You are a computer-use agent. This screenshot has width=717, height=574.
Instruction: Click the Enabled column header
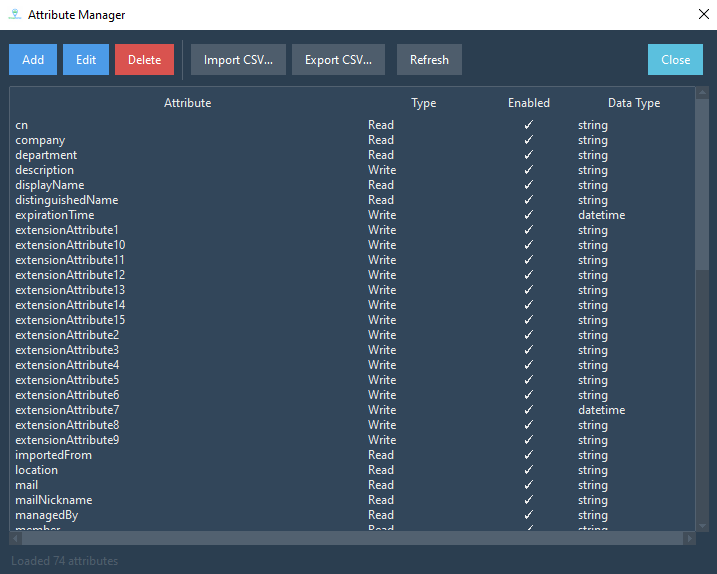(528, 103)
